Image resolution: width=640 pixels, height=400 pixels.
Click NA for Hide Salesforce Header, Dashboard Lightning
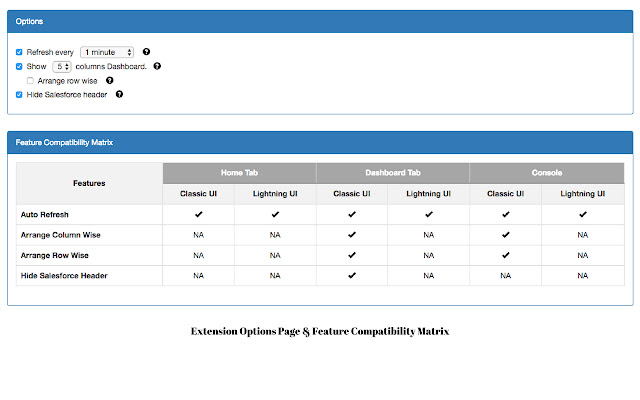click(x=429, y=276)
